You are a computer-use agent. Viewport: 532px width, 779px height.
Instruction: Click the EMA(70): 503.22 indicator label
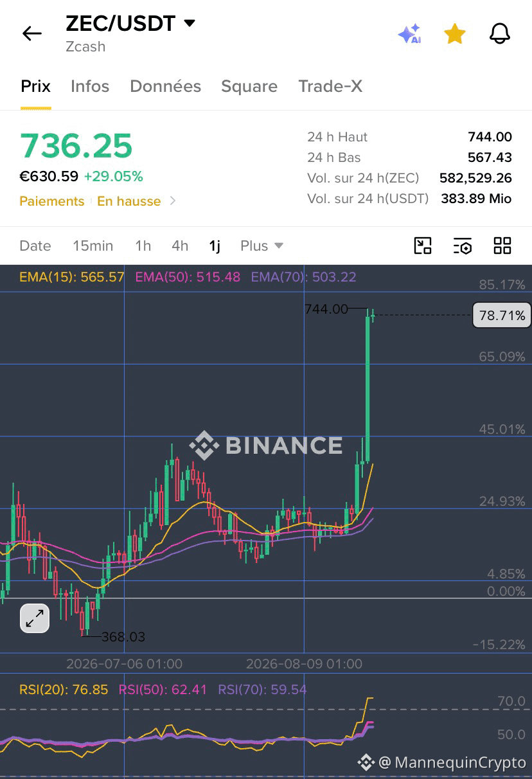click(304, 277)
